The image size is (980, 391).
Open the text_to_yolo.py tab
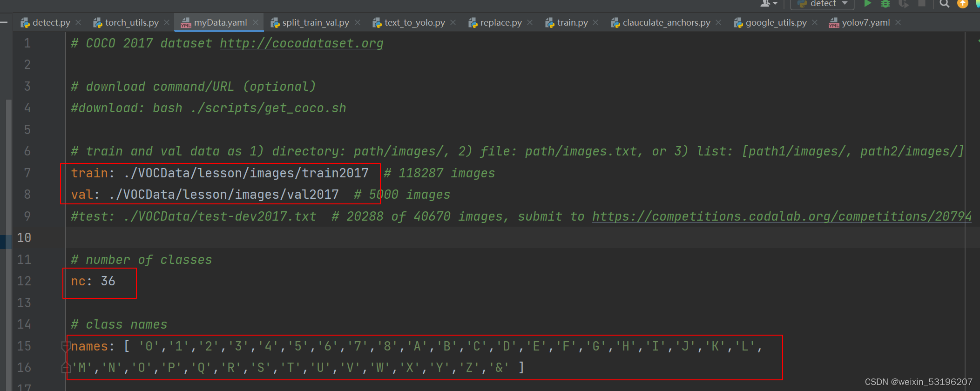[x=414, y=22]
